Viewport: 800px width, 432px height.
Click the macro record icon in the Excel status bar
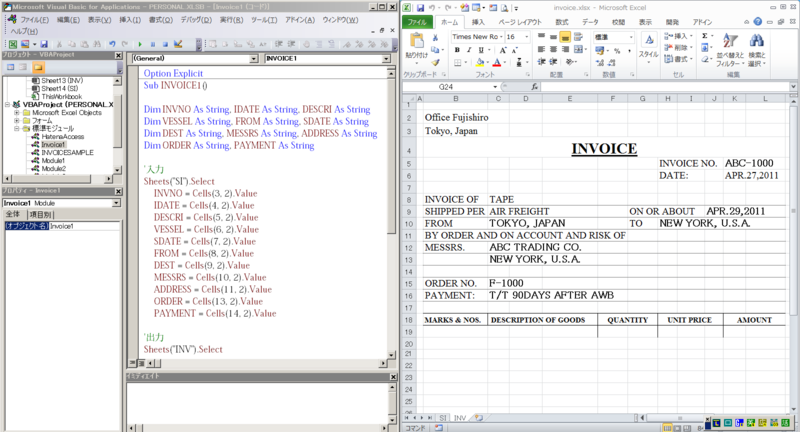[439, 428]
